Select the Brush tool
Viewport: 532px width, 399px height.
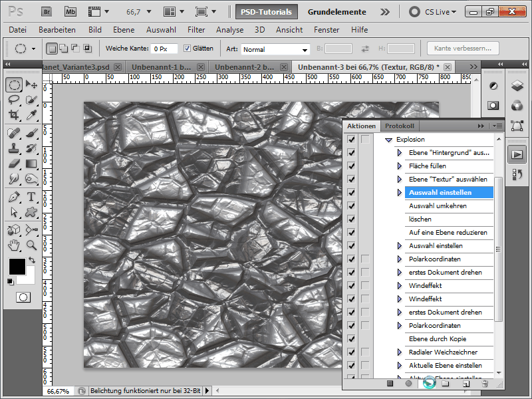tap(31, 132)
